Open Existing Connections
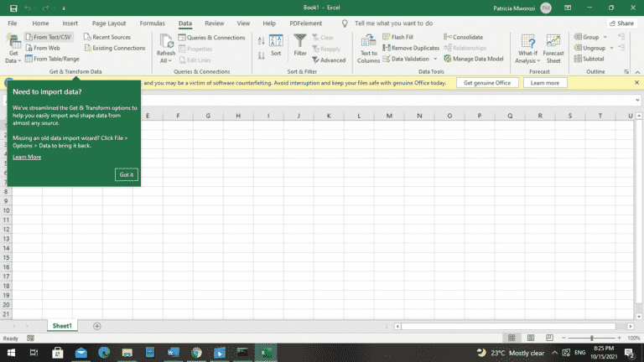644x362 pixels. point(115,48)
